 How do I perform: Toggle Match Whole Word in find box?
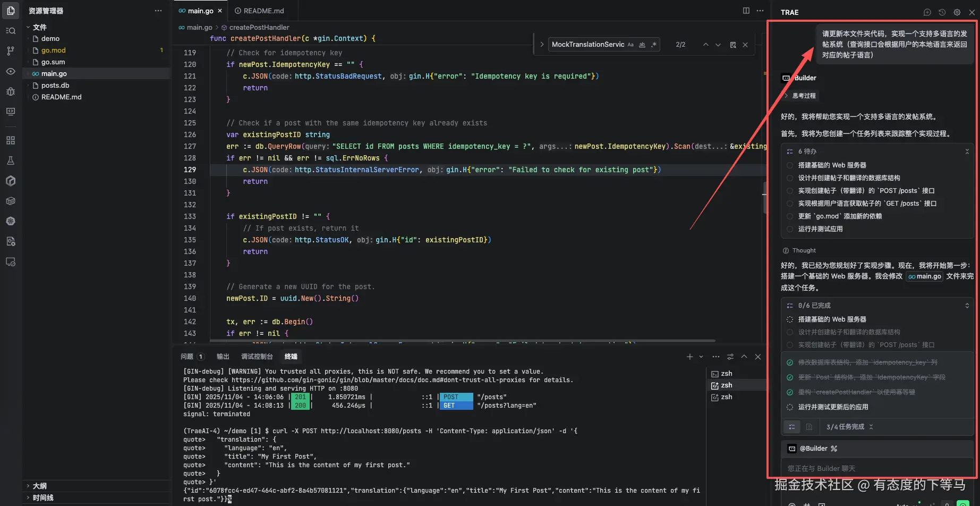[642, 45]
